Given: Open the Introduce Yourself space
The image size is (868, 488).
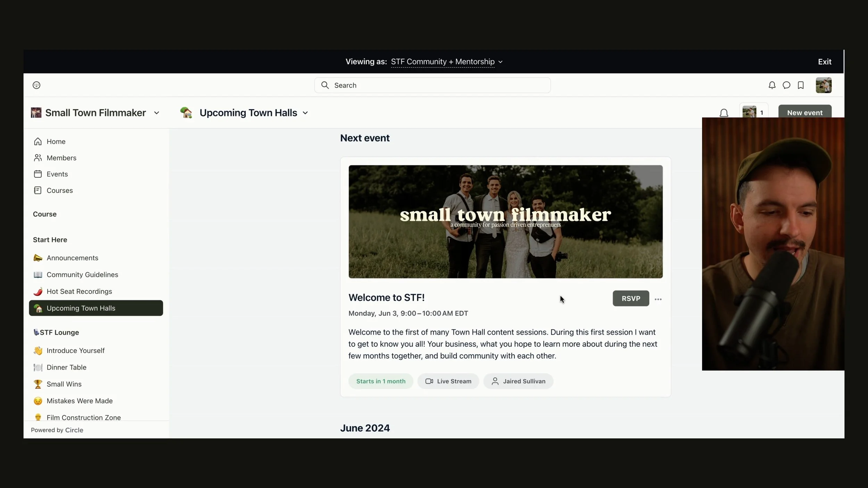Looking at the screenshot, I should [x=75, y=351].
